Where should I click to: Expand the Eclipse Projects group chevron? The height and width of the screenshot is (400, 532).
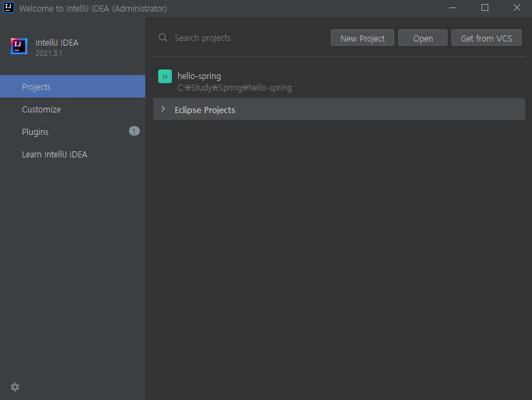coord(163,109)
